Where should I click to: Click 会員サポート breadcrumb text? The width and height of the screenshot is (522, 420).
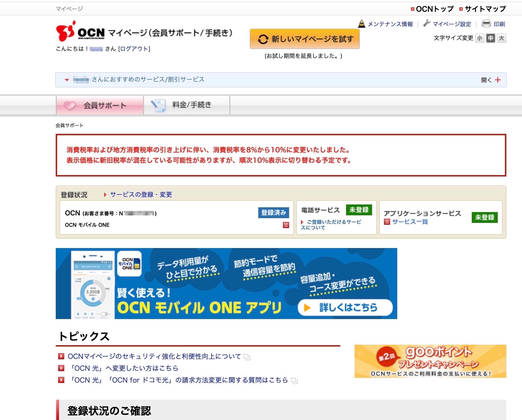coord(69,125)
